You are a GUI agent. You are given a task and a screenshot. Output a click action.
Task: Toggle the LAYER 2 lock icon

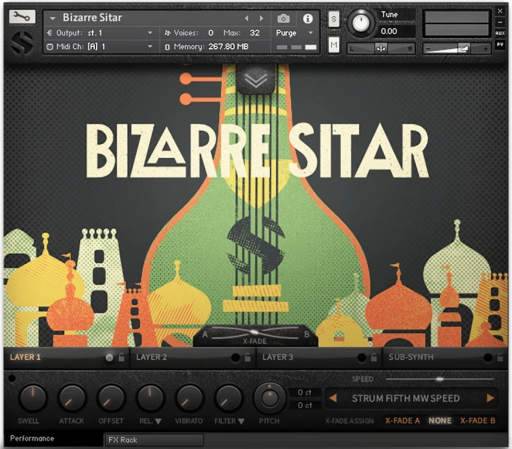click(x=248, y=357)
